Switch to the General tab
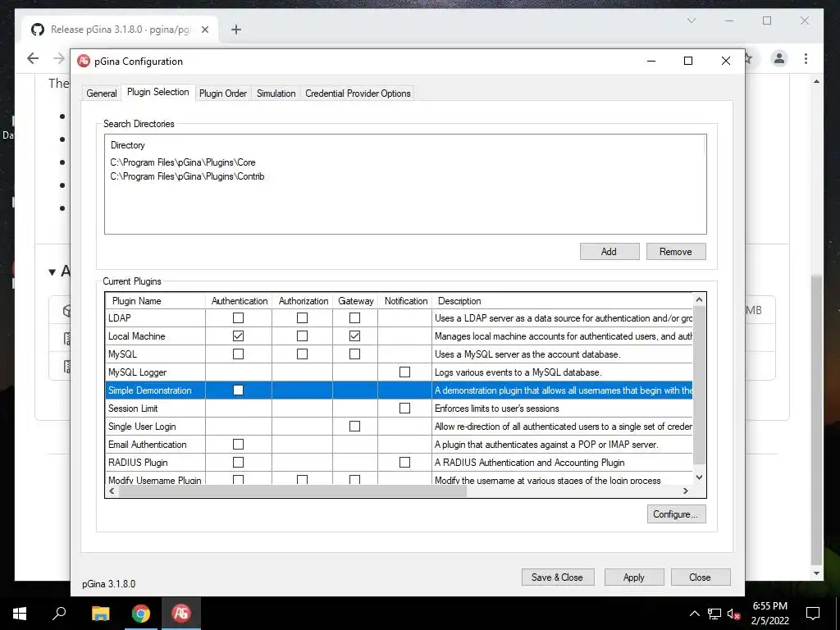The height and width of the screenshot is (630, 840). (101, 94)
